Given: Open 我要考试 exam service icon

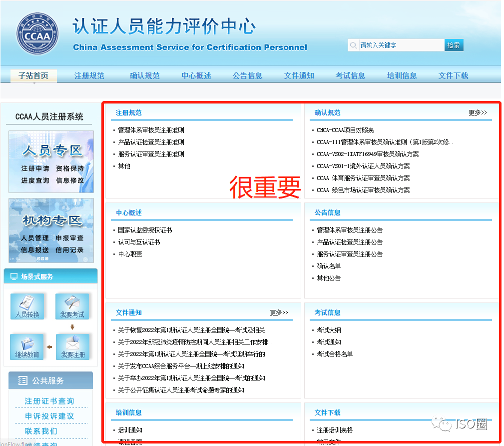Looking at the screenshot, I should 72,306.
